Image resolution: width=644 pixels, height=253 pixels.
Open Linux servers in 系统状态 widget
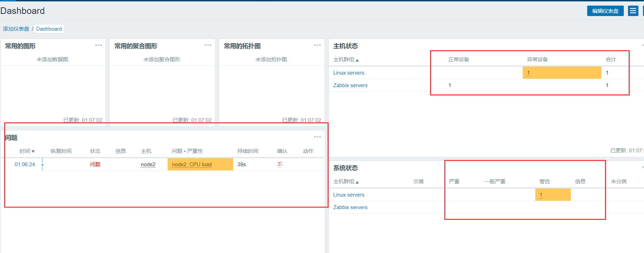[348, 195]
